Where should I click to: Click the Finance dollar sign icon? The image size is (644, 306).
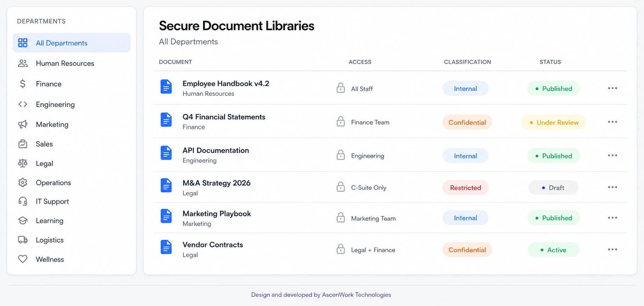[23, 84]
